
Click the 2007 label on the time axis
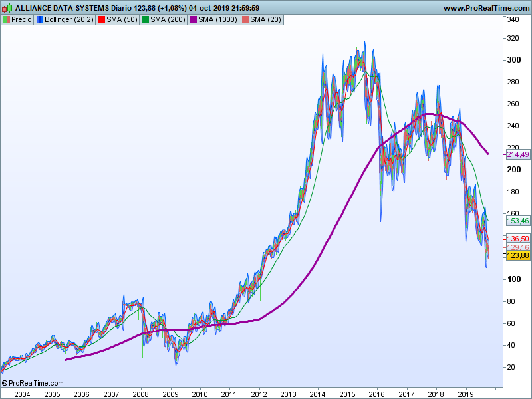point(111,394)
